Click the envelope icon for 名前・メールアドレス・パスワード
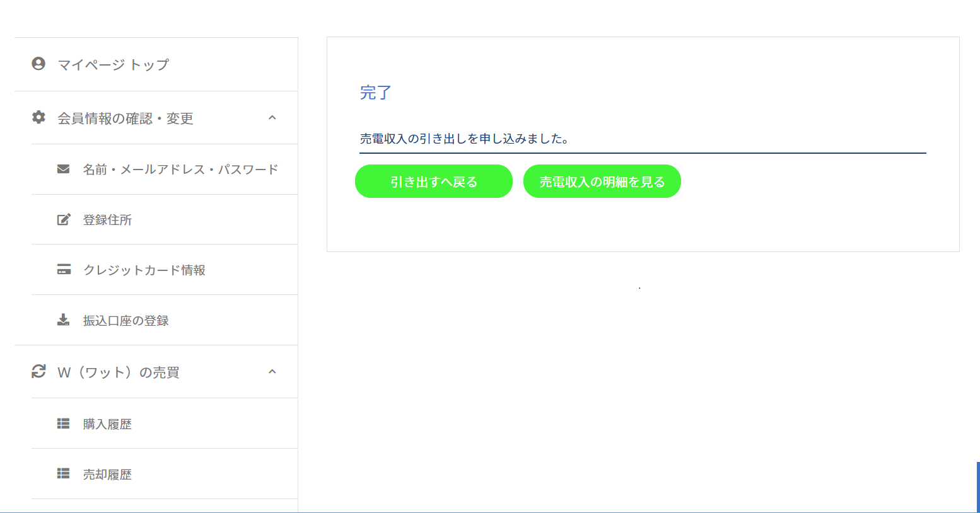The width and height of the screenshot is (980, 513). coord(63,169)
